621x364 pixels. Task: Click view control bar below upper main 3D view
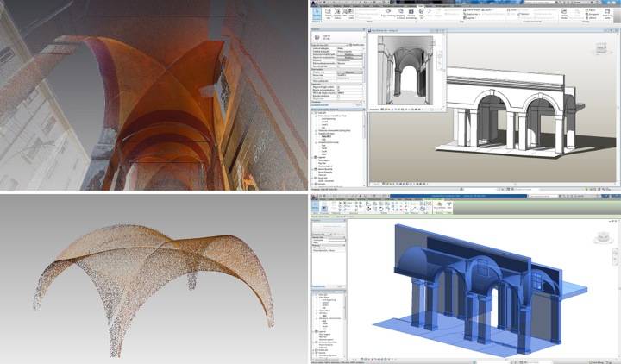tap(400, 184)
